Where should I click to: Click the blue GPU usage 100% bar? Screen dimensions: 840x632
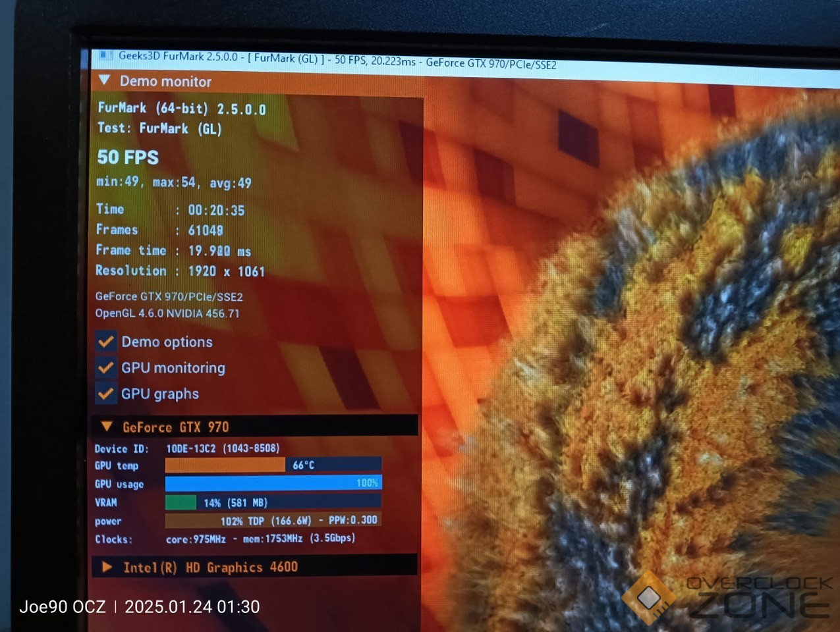pos(273,483)
